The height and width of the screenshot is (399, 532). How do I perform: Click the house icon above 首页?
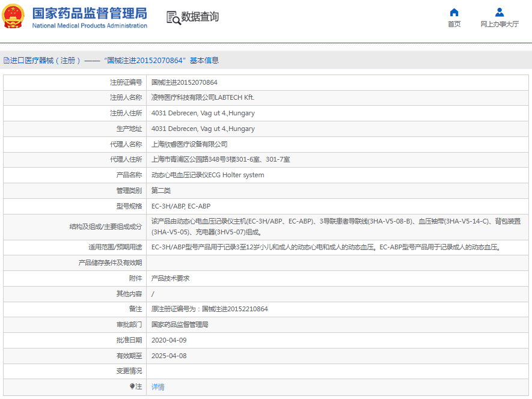coord(454,13)
